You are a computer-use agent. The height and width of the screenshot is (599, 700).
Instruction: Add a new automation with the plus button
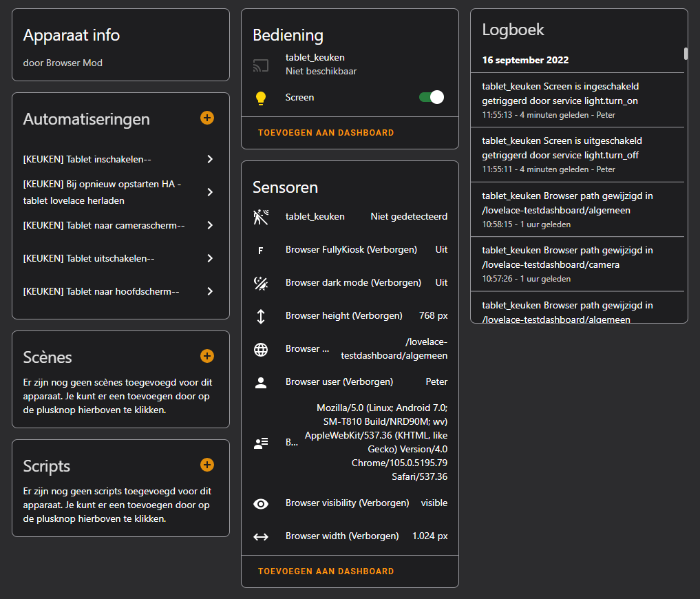pos(206,118)
